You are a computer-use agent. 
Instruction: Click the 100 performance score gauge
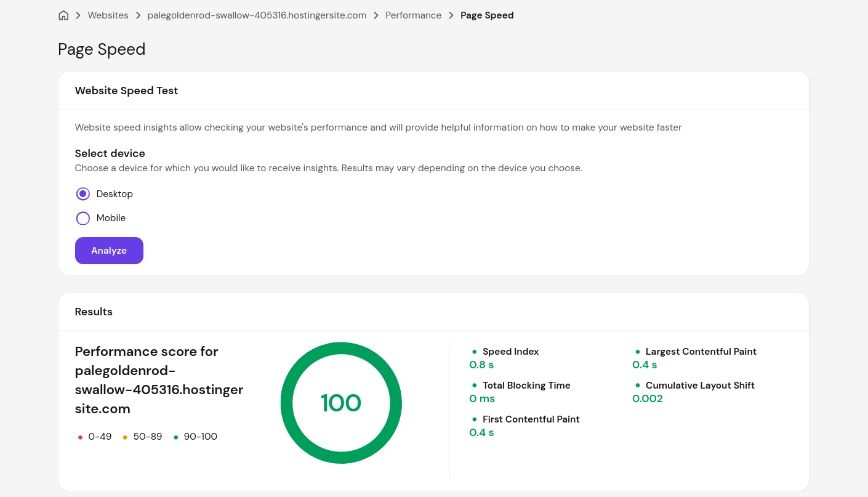coord(341,403)
